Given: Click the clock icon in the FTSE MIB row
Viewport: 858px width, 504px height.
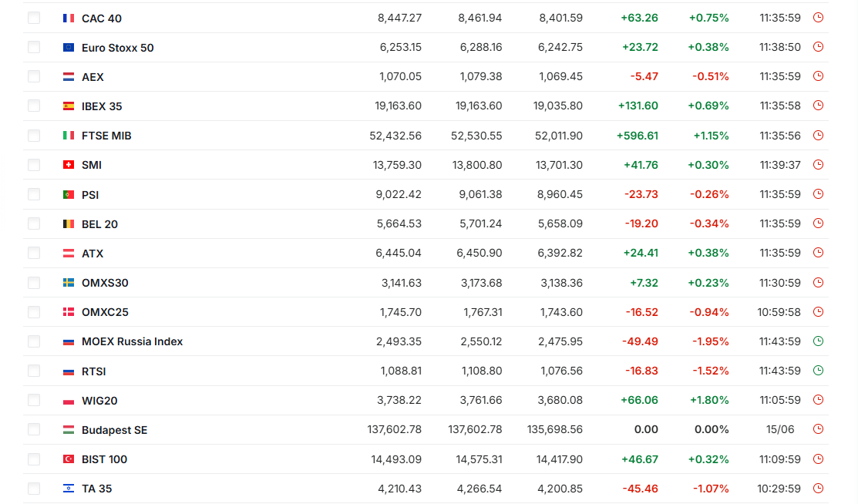Looking at the screenshot, I should pyautogui.click(x=818, y=135).
